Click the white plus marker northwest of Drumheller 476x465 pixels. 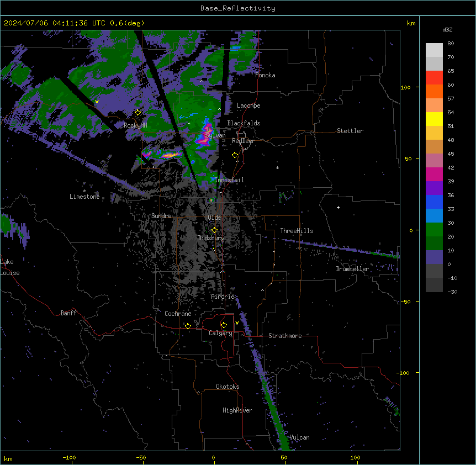(x=338, y=207)
